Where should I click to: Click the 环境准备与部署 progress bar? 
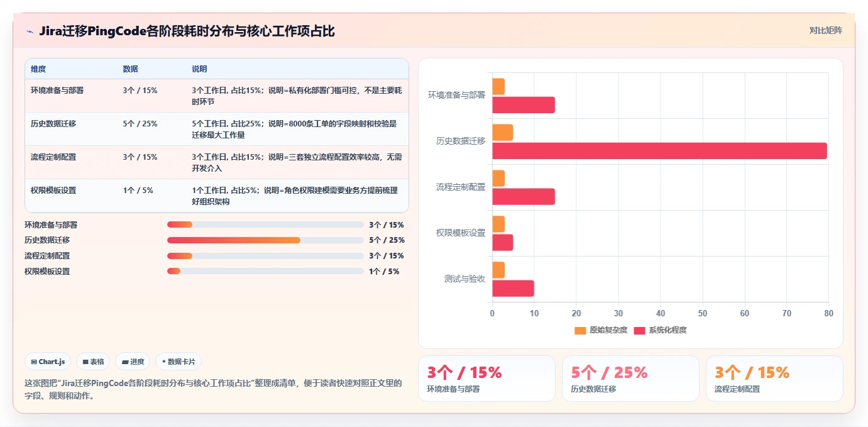(x=265, y=225)
